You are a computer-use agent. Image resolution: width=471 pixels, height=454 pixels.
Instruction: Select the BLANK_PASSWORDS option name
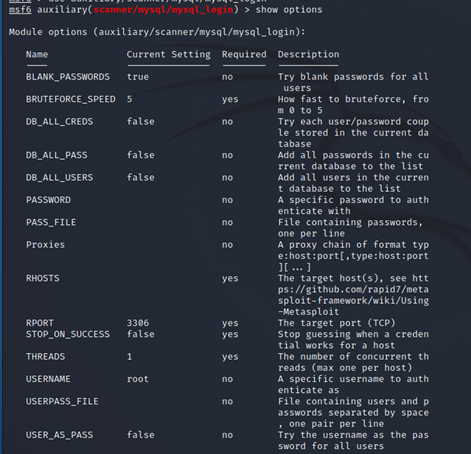pyautogui.click(x=68, y=77)
